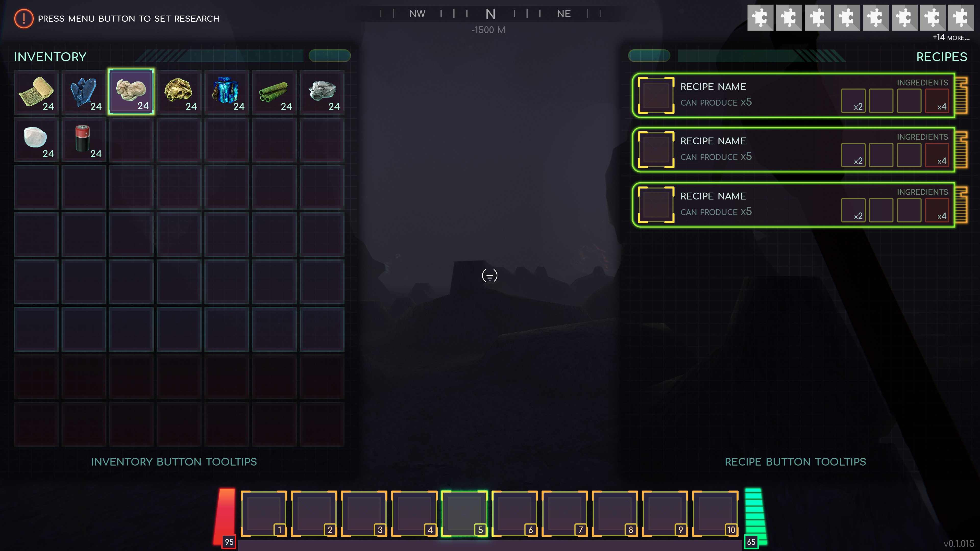Click the orange tab beside first recipe
The height and width of the screenshot is (551, 980).
(961, 95)
